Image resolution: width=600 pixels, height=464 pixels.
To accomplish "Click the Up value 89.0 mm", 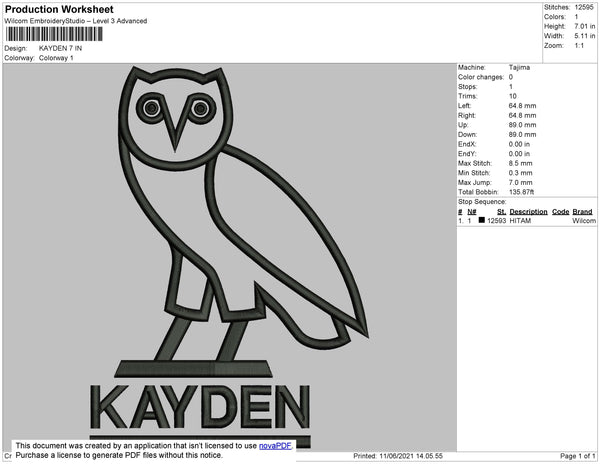I will (522, 125).
